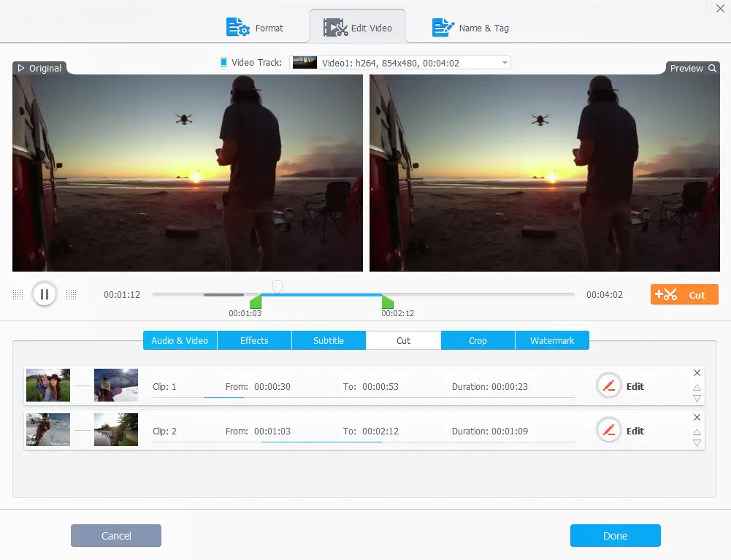
Task: Click the Preview magnifier icon
Action: tap(711, 68)
